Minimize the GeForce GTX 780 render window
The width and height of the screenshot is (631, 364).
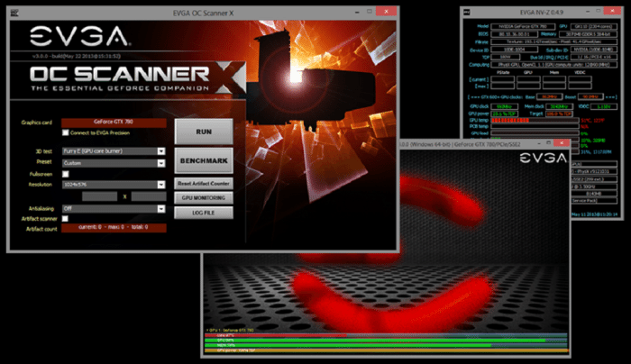click(539, 143)
